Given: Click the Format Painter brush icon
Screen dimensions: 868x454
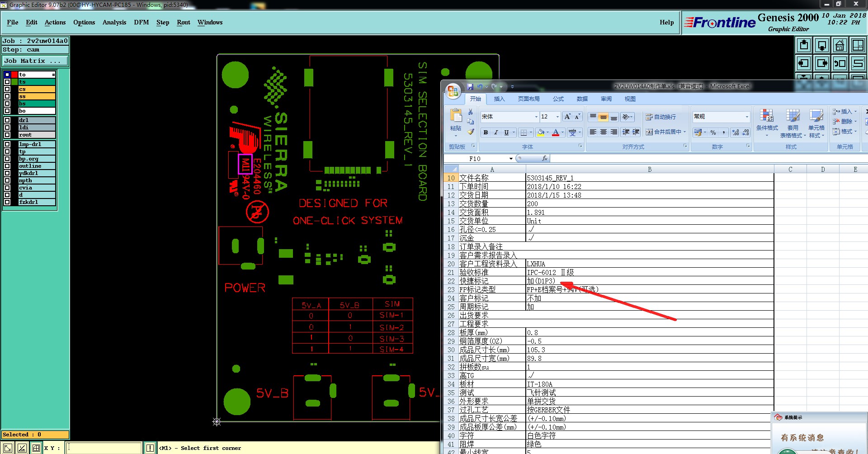Looking at the screenshot, I should point(471,132).
